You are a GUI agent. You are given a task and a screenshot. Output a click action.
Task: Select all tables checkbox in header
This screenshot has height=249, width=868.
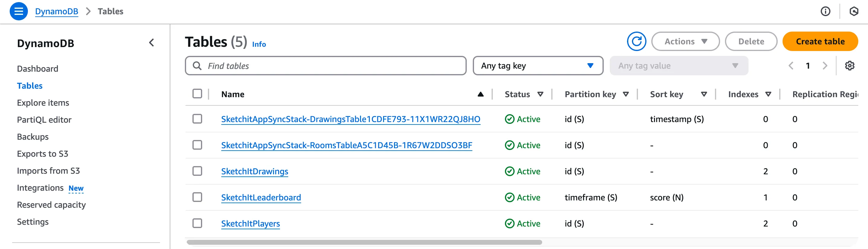click(197, 94)
